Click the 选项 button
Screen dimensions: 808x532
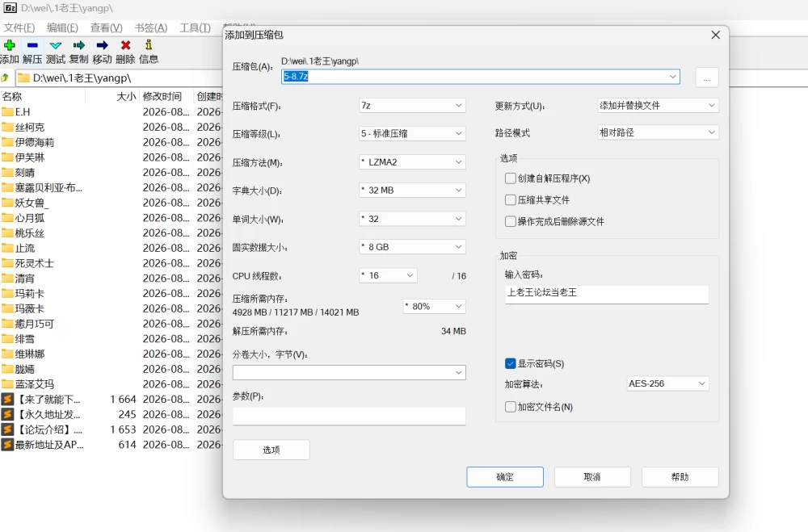[271, 450]
